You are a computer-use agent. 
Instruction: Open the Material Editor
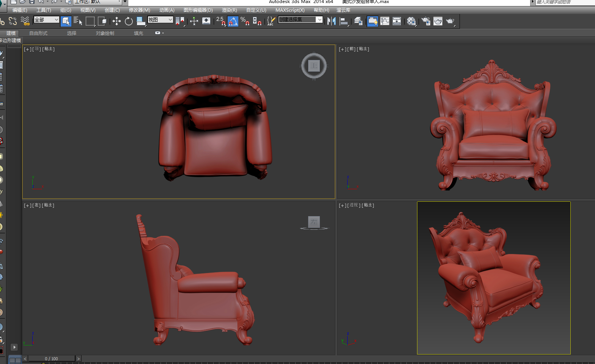(x=411, y=21)
